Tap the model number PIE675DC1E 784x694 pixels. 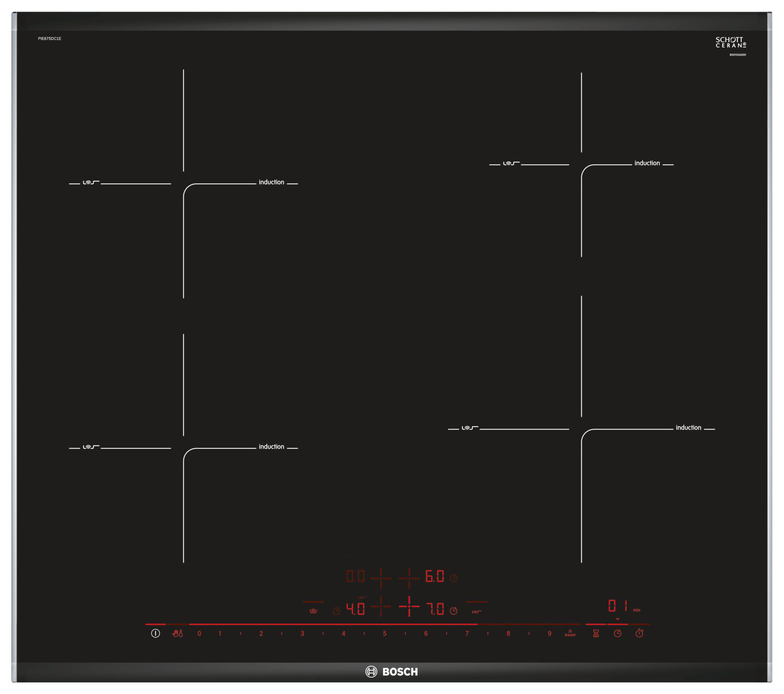coord(49,39)
